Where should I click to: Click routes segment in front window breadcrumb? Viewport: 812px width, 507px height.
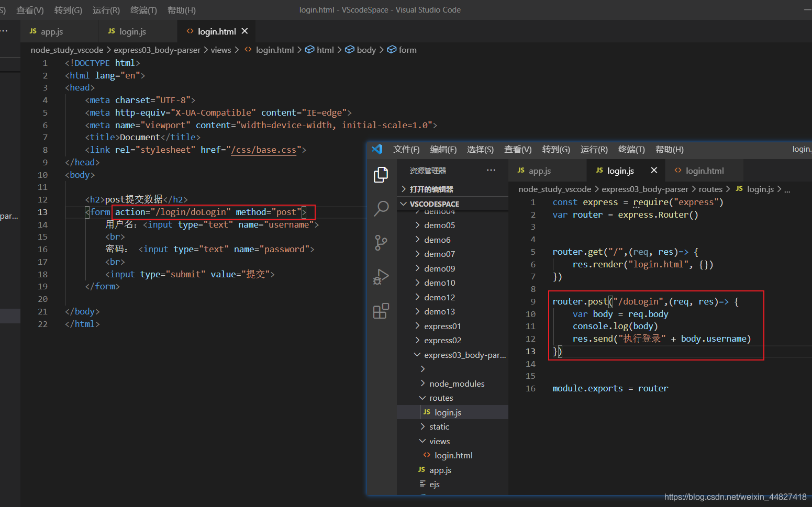(x=710, y=189)
